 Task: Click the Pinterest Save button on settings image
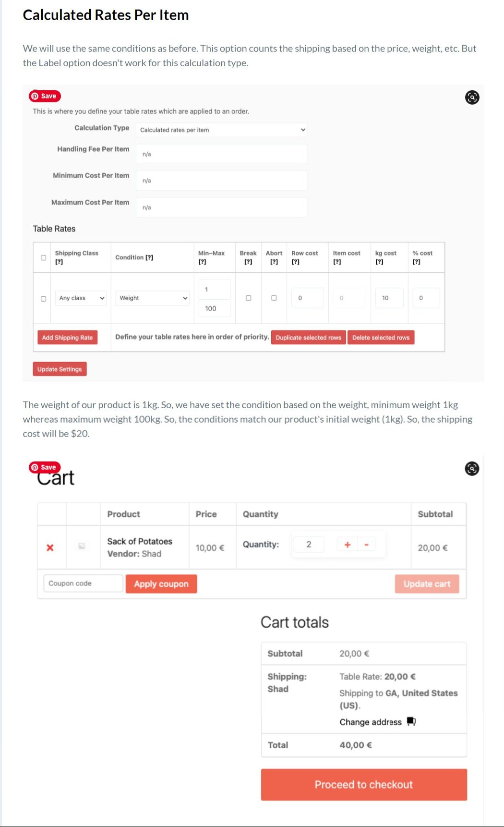pyautogui.click(x=45, y=96)
